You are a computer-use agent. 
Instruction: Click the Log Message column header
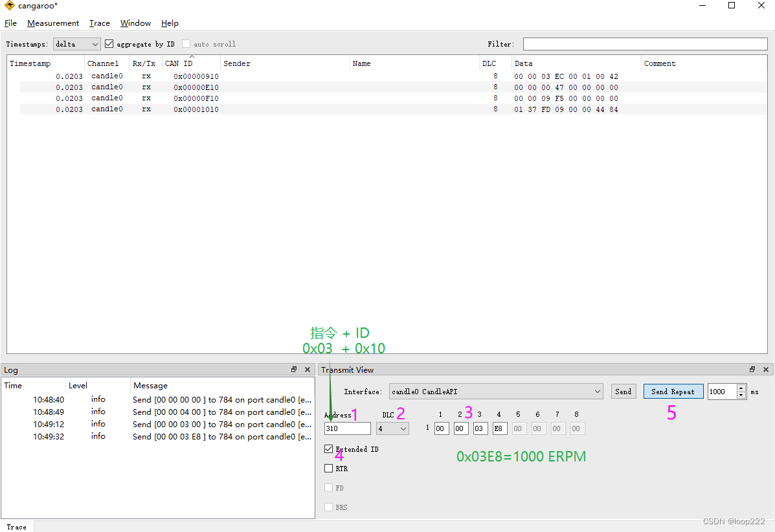pyautogui.click(x=222, y=386)
